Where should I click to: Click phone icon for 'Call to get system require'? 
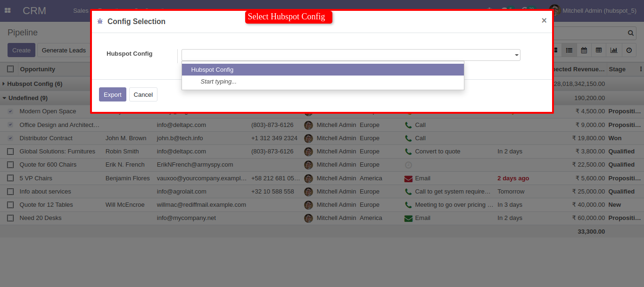point(408,192)
